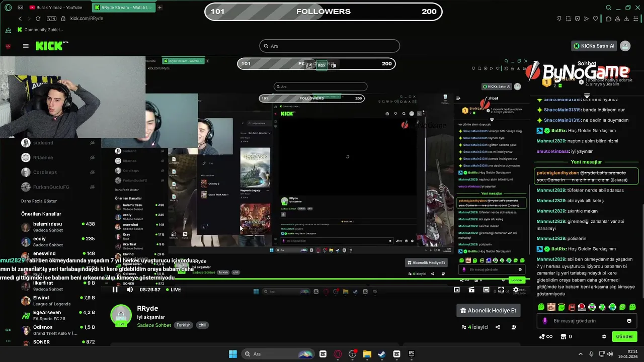Image resolution: width=644 pixels, height=362 pixels.
Task: Open the Easy Setup sliders icon
Action: (636, 19)
